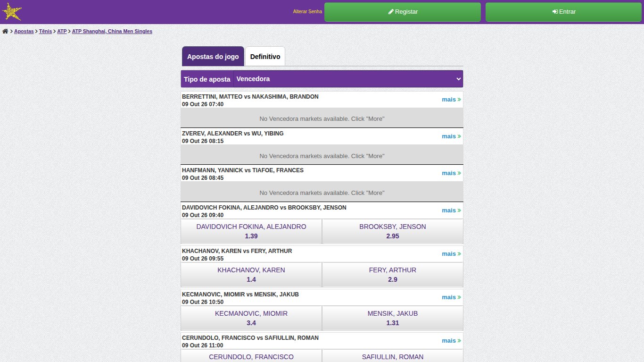Bet on Brooksby, Jenson at 2.95

(x=393, y=231)
